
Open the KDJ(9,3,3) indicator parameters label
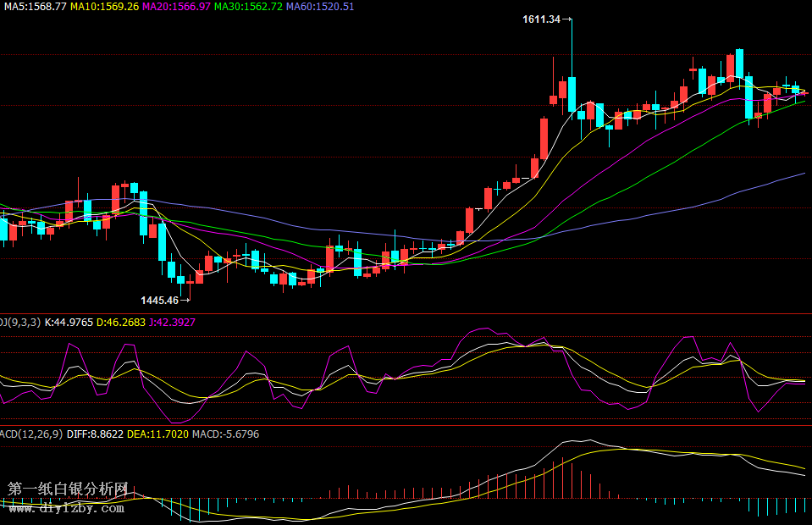20,322
